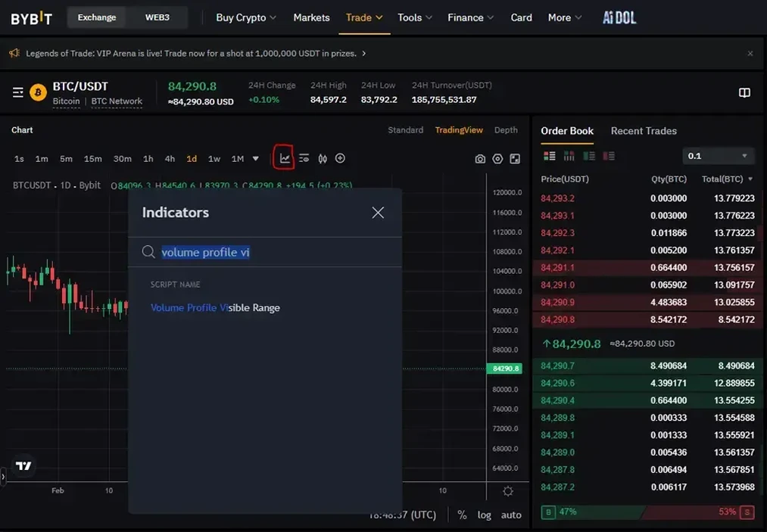The image size is (767, 532).
Task: Click the Bybit logo
Action: tap(31, 18)
